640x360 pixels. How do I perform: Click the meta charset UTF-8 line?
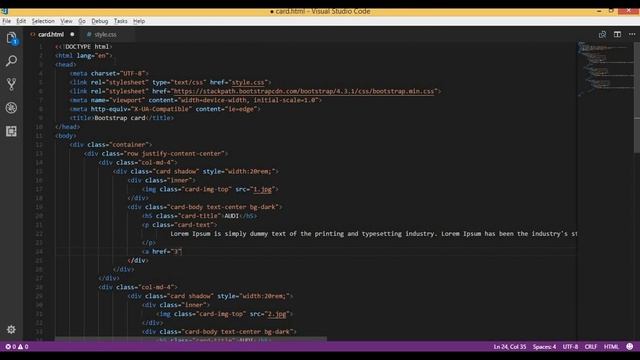(109, 73)
